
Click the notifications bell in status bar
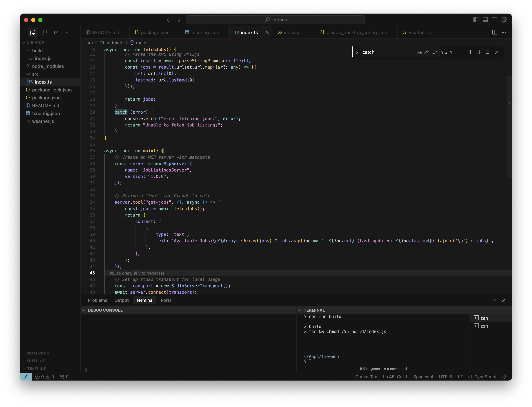pos(504,377)
